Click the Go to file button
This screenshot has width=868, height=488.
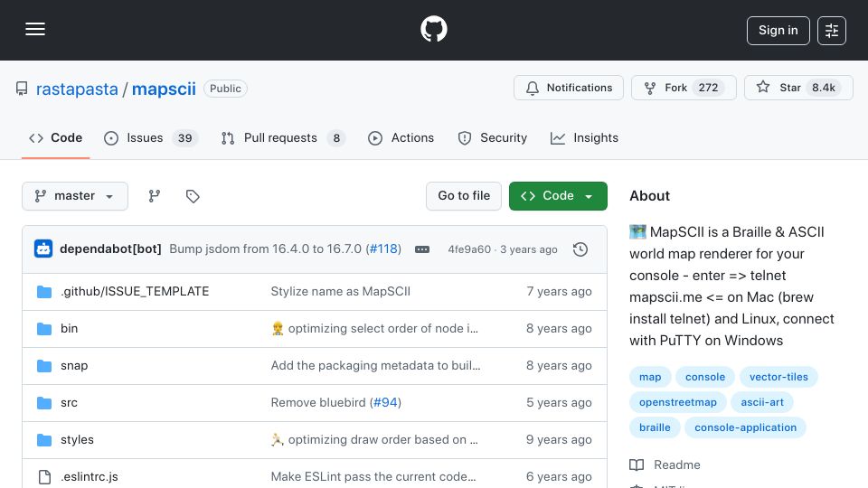[463, 196]
